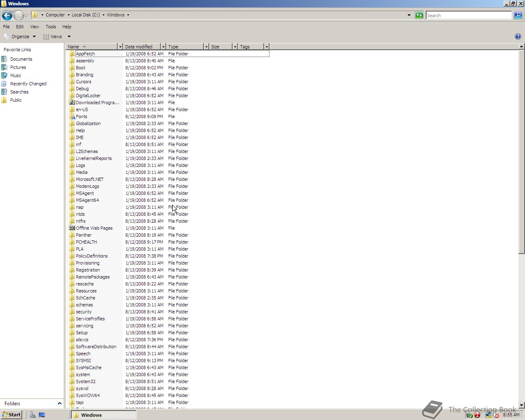Open the Edit menu
The height and width of the screenshot is (420, 525).
point(20,27)
